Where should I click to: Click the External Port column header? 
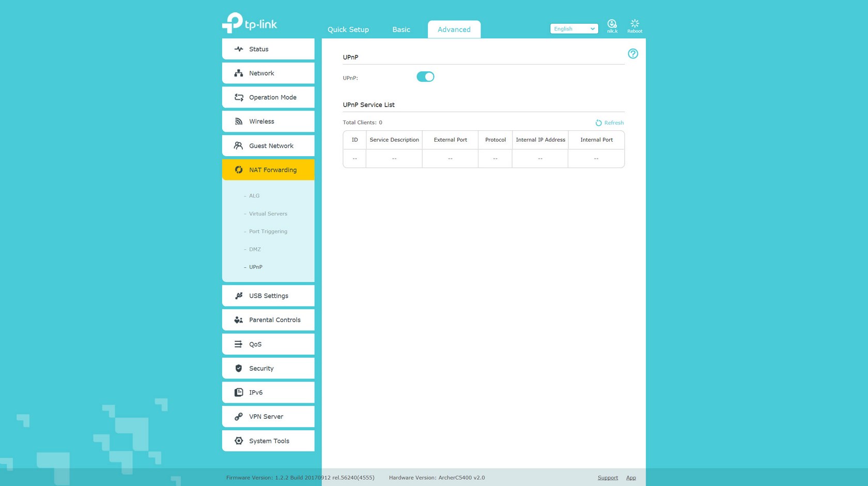tap(450, 140)
